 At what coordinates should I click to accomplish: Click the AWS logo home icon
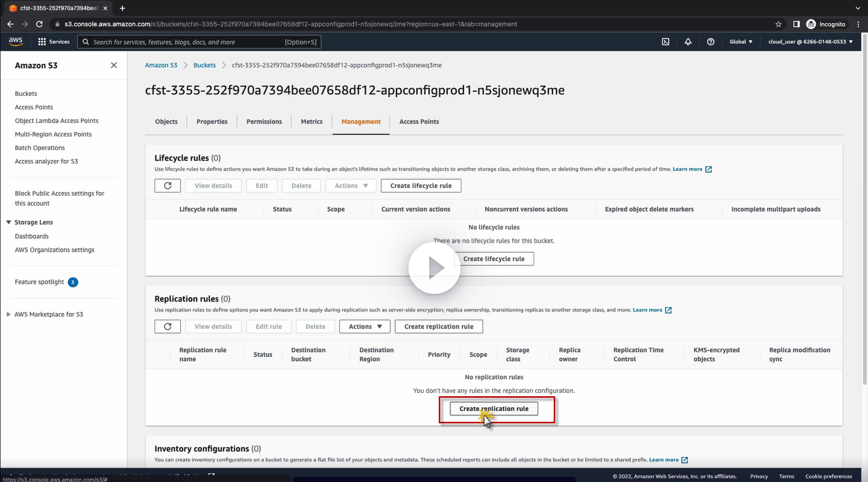(x=16, y=42)
